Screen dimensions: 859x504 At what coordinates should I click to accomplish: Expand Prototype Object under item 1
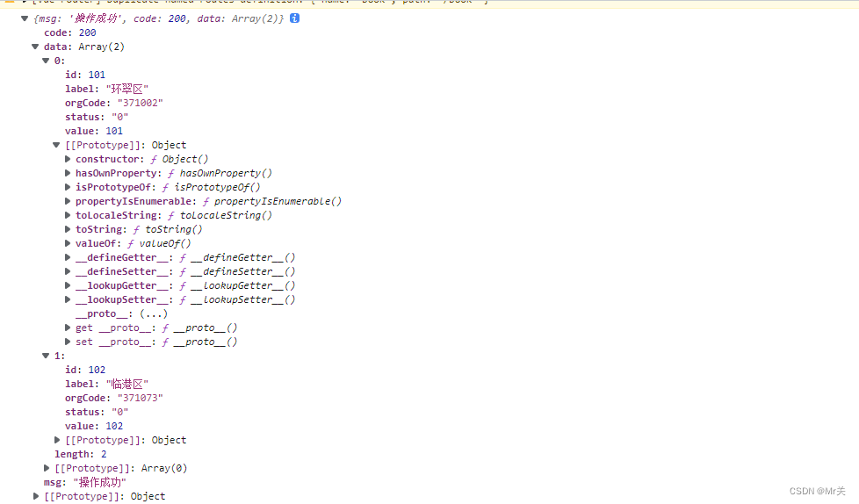point(57,440)
